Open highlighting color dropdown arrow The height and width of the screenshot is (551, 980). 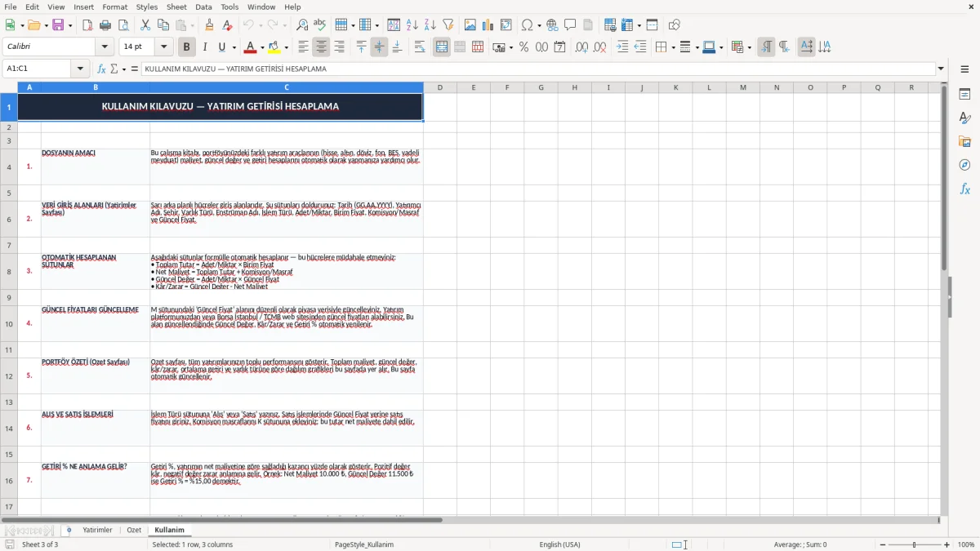pyautogui.click(x=286, y=47)
